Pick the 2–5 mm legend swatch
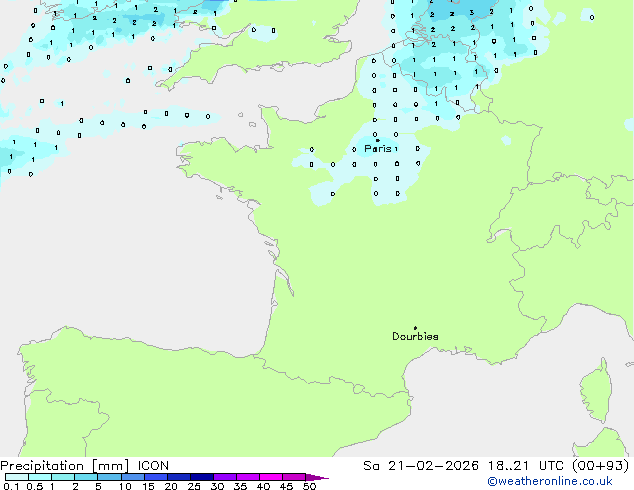 tap(86, 477)
